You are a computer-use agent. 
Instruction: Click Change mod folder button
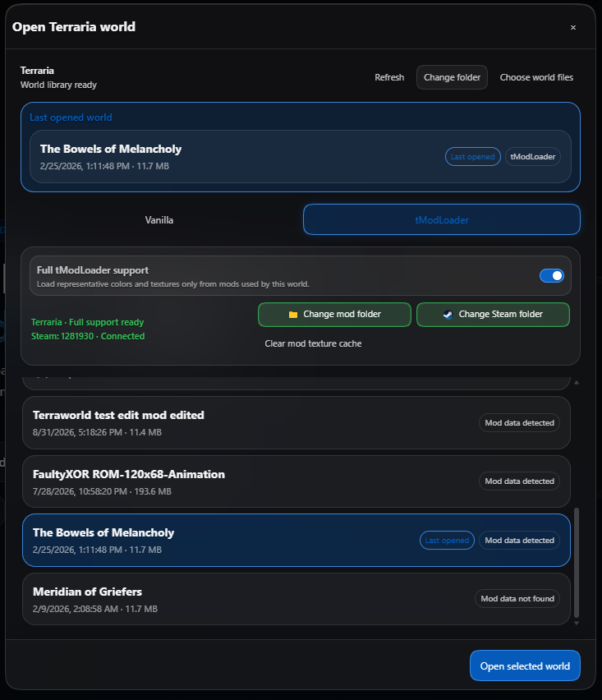click(334, 315)
